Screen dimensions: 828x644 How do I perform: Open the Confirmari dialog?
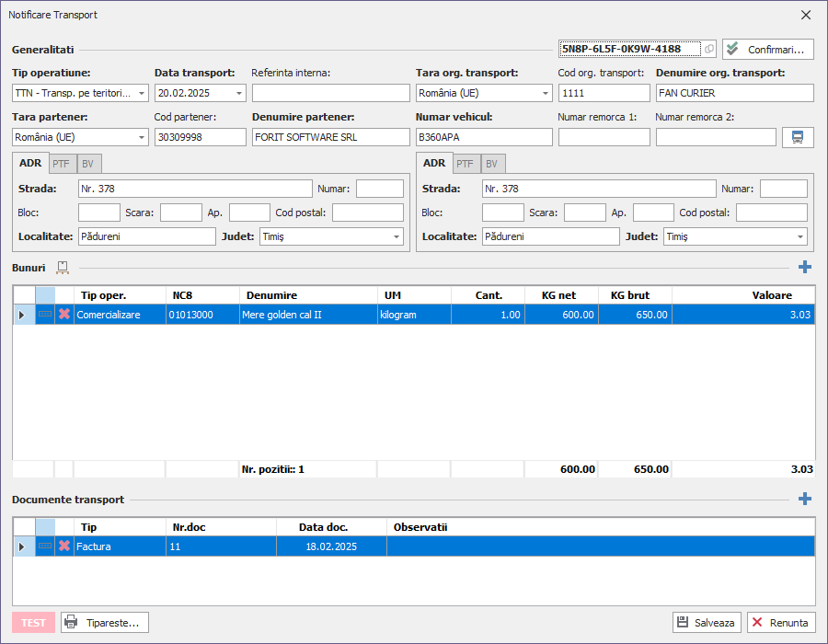click(x=768, y=49)
